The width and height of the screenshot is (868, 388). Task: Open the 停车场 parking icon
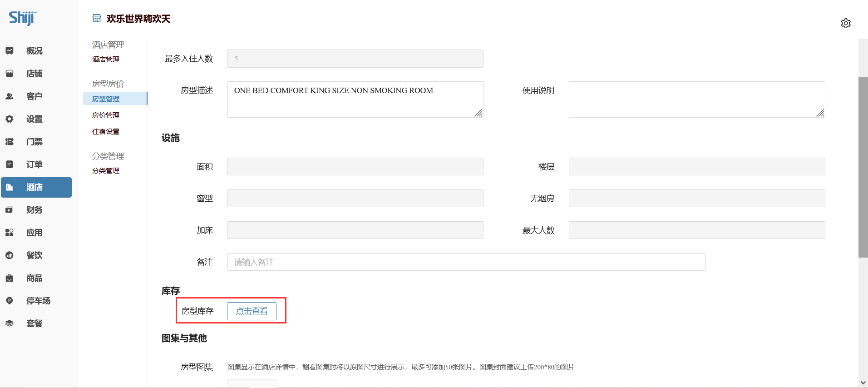(x=10, y=301)
